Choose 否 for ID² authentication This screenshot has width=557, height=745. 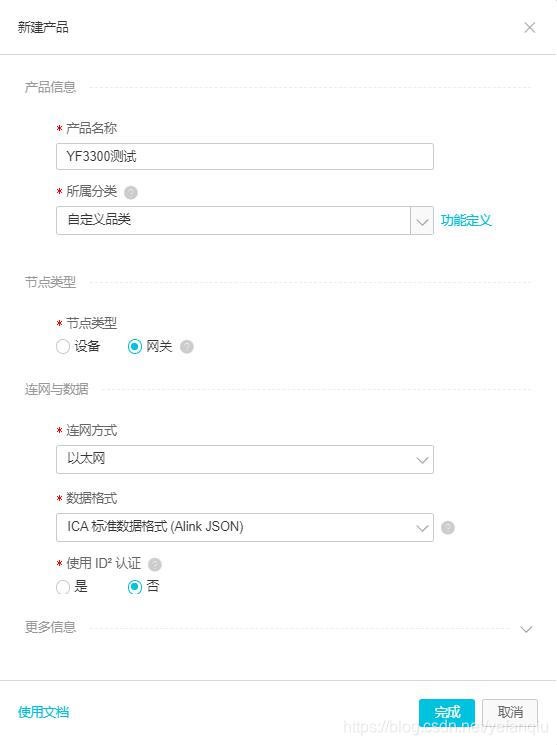(135, 587)
